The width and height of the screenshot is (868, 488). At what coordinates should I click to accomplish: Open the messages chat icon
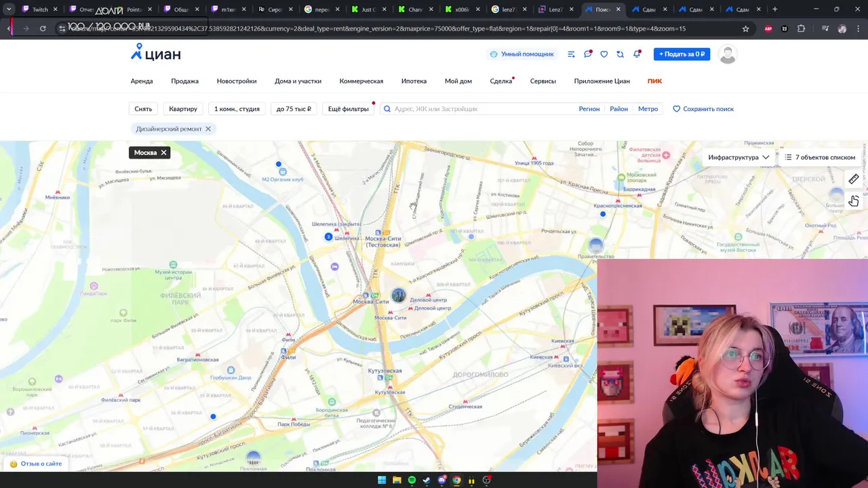pos(587,54)
